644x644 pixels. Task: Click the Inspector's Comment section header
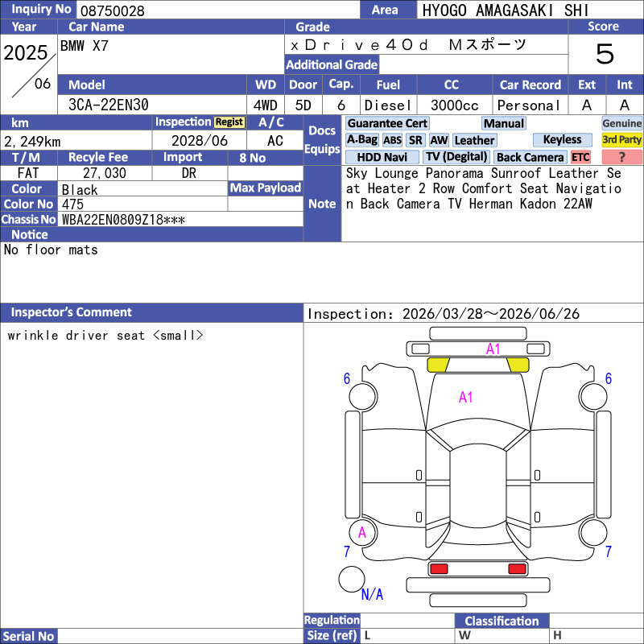pos(71,312)
